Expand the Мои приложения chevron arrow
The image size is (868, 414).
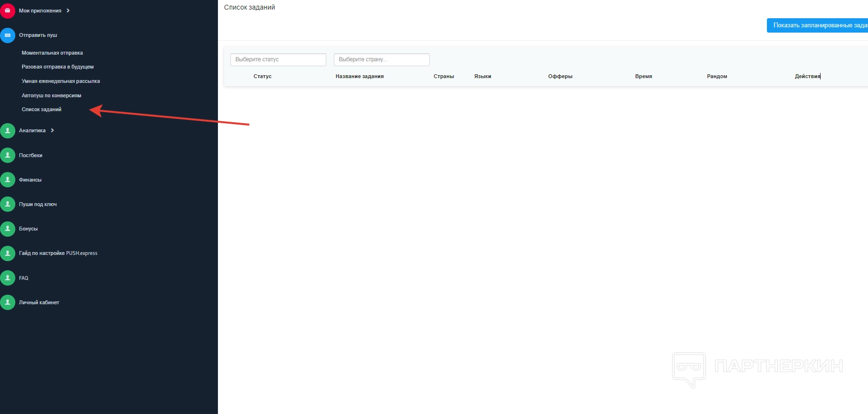coord(68,11)
